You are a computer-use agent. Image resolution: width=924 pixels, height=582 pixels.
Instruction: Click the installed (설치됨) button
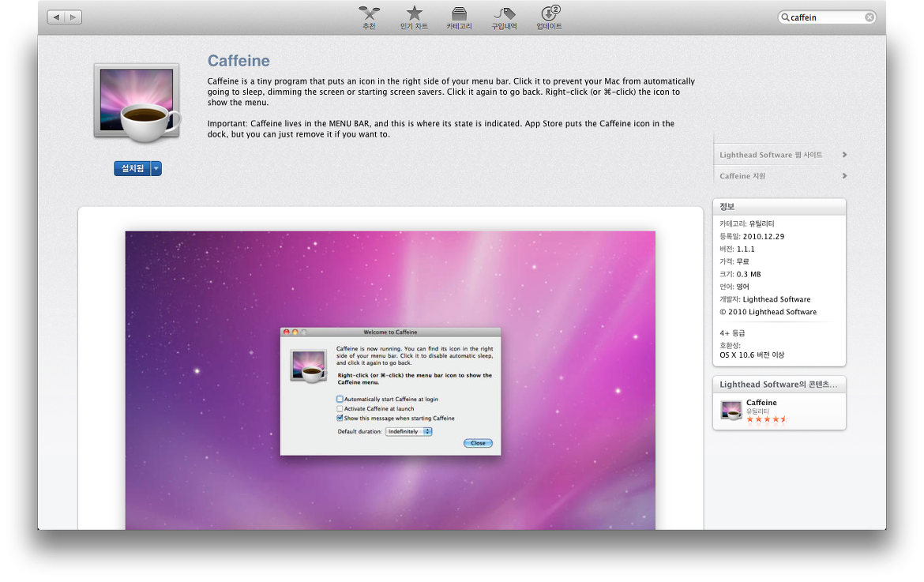click(x=132, y=168)
